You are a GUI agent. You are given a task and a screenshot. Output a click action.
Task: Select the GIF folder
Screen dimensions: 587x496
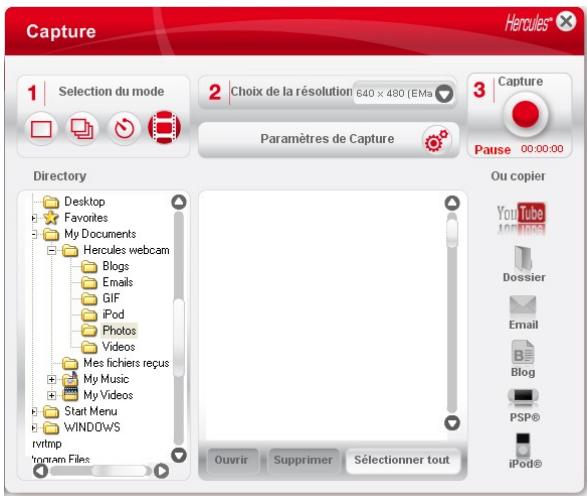tap(111, 298)
